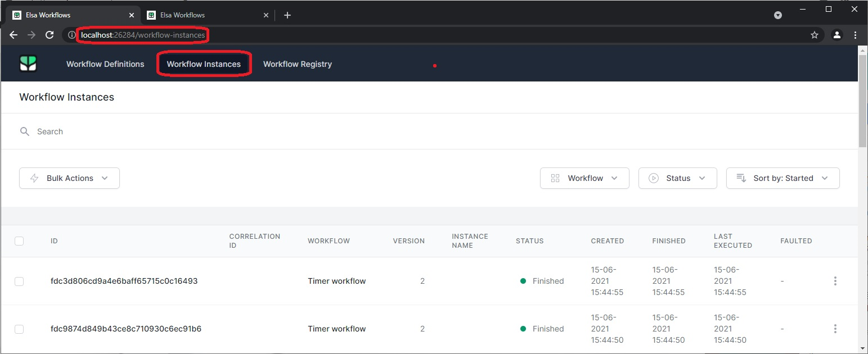Open the kebab menu for the second workflow instance
Screen dimensions: 868x354
pos(835,329)
